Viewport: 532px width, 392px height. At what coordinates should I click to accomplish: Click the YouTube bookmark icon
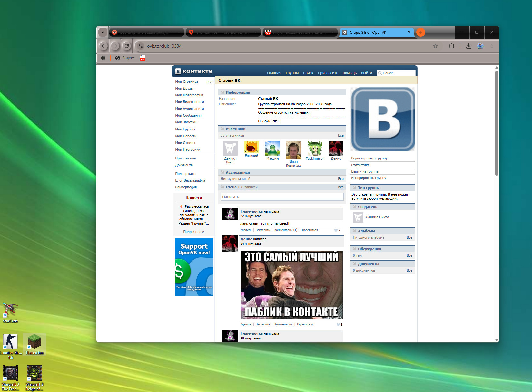pyautogui.click(x=143, y=58)
